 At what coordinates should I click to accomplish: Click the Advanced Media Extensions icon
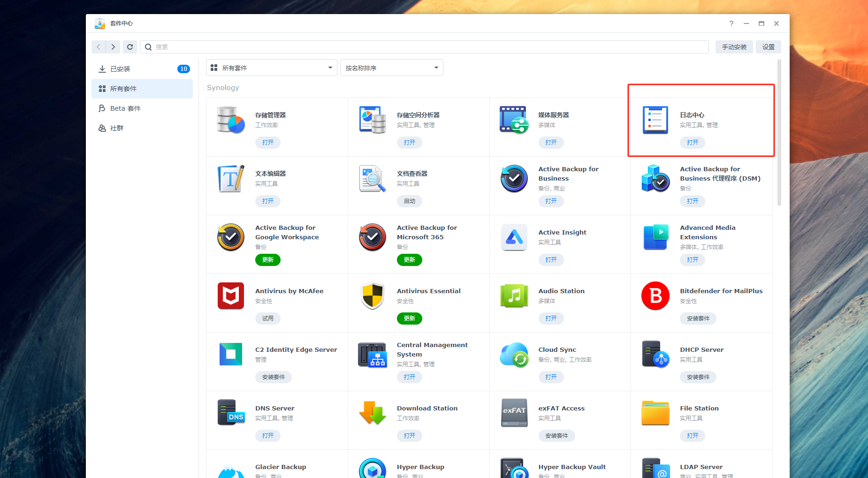coord(655,237)
